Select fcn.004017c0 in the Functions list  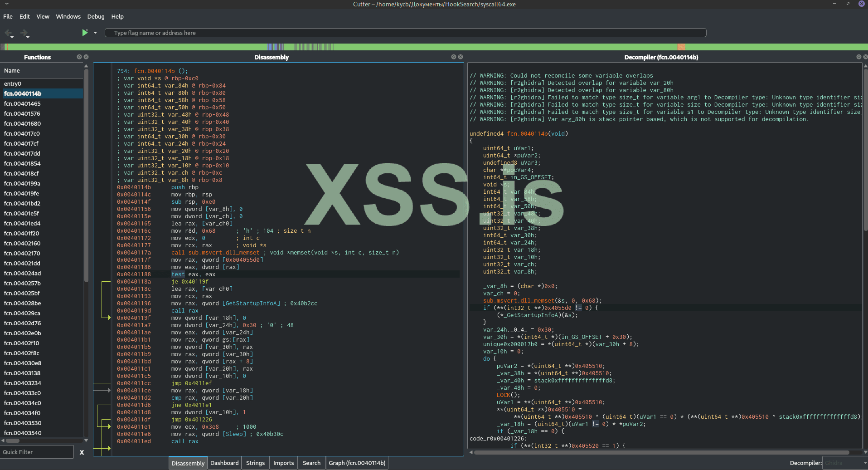point(42,133)
